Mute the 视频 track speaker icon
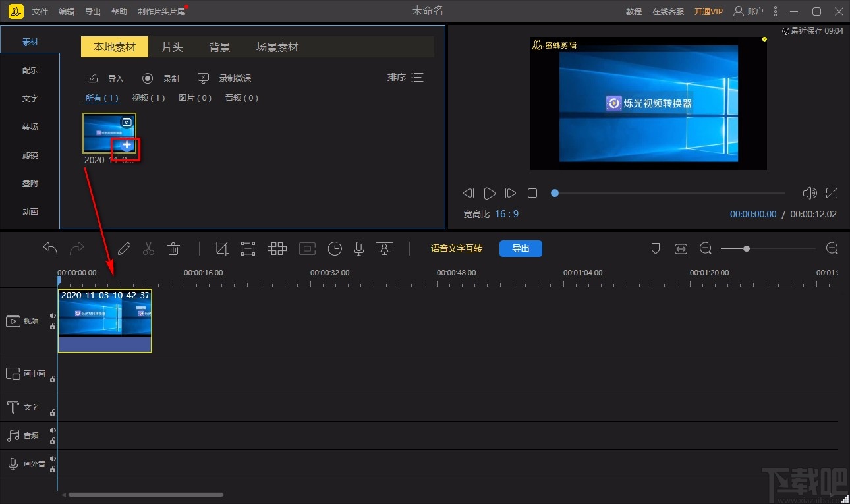 (53, 316)
